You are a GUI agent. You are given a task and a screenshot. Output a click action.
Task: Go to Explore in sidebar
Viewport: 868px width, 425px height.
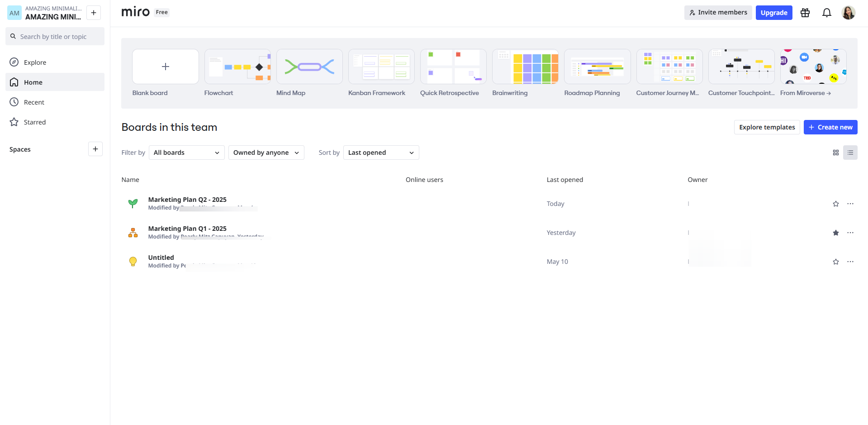coord(35,62)
